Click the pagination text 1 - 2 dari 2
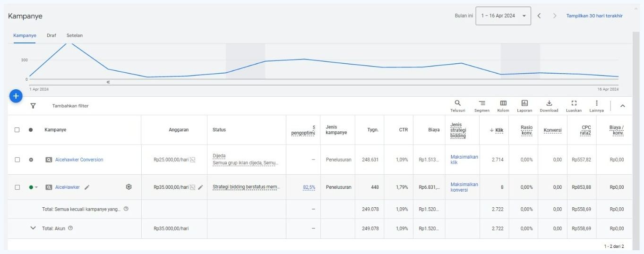Image resolution: width=644 pixels, height=254 pixels. pos(614,246)
